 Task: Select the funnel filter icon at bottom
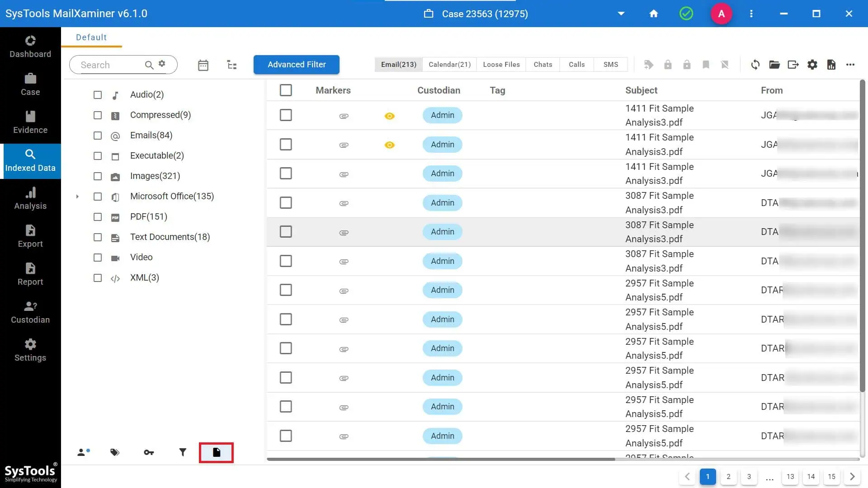pos(183,452)
